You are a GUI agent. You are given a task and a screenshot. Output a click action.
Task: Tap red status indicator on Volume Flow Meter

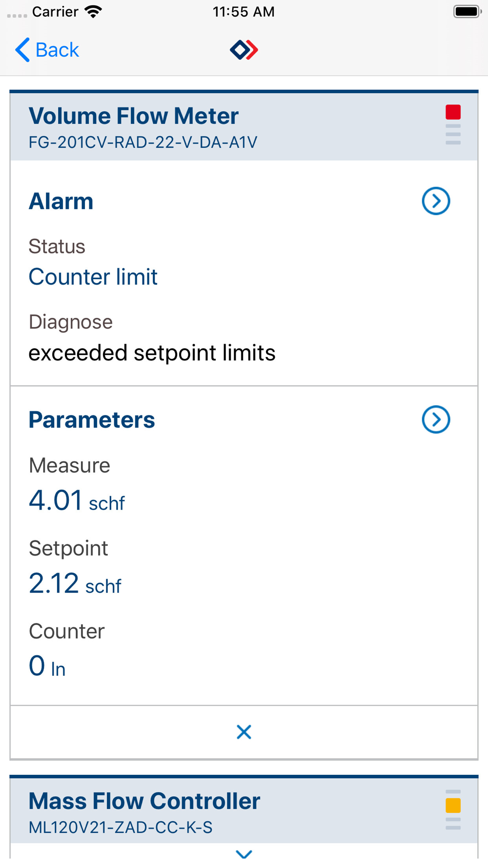pyautogui.click(x=453, y=112)
